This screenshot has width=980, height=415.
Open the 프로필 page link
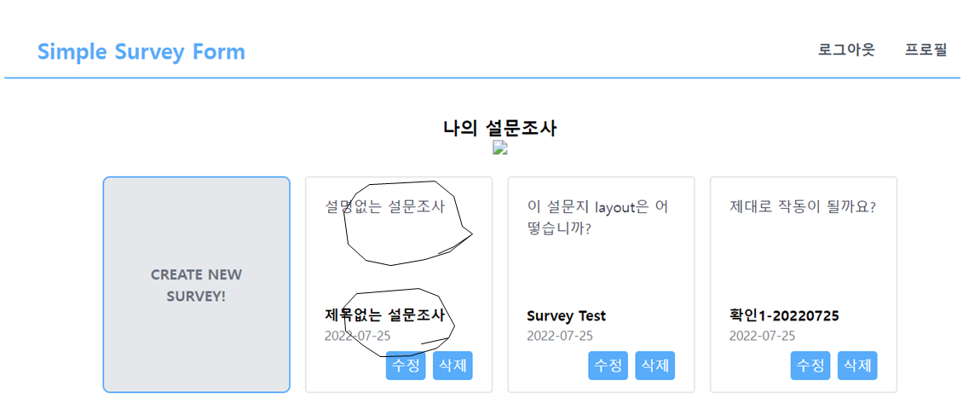point(926,49)
